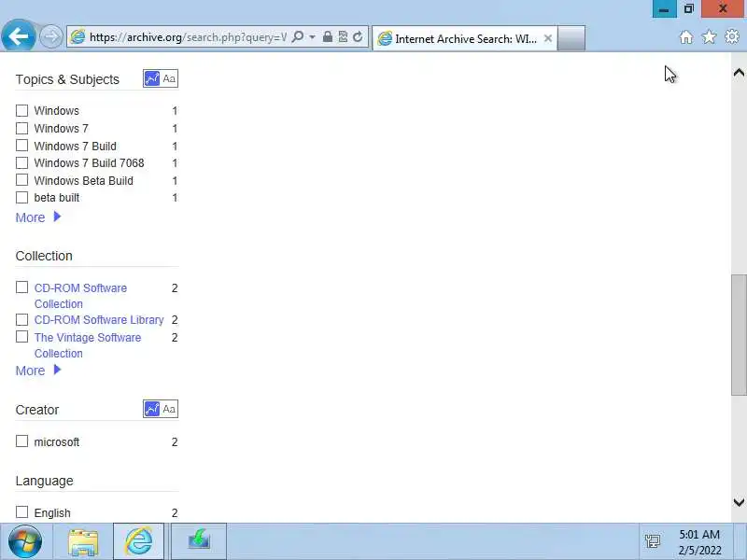The image size is (747, 560).
Task: Open browser Home page icon
Action: [x=686, y=37]
